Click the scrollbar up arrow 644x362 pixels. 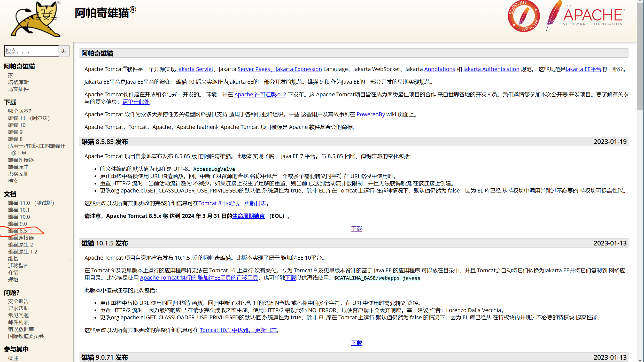pos(640,1)
